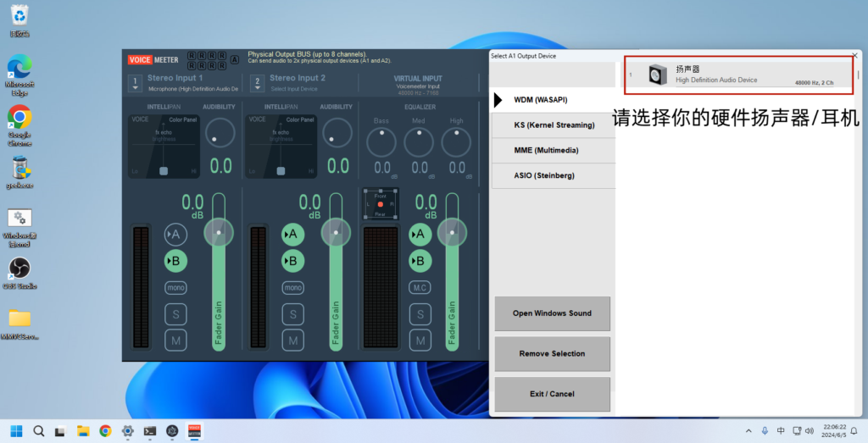
Task: Select the ASIO (Steinberg) tab
Action: pos(554,176)
